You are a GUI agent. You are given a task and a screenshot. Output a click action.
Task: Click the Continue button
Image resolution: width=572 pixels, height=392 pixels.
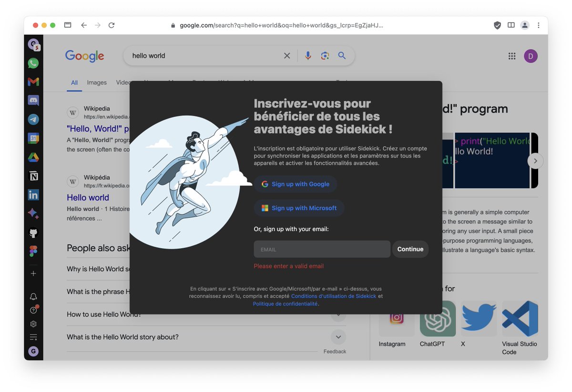(410, 249)
